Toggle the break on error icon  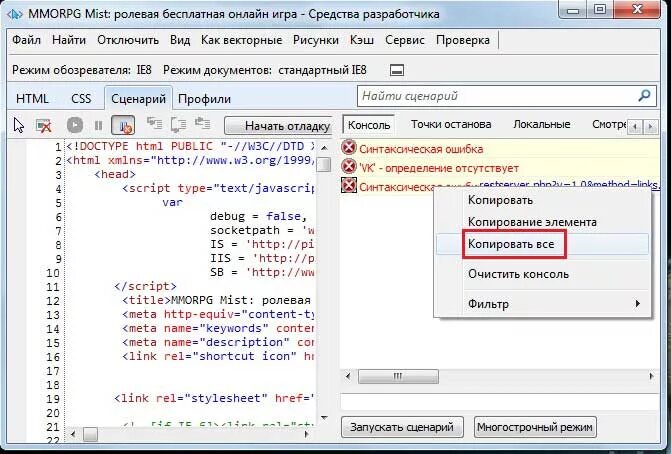[x=123, y=125]
